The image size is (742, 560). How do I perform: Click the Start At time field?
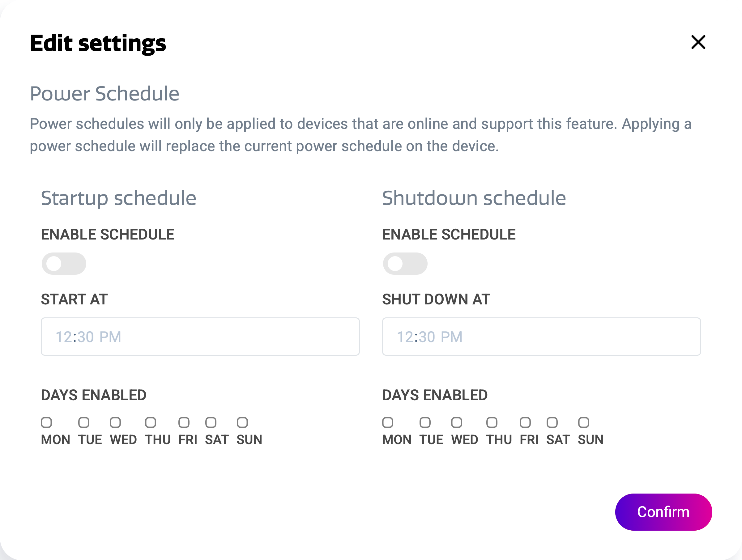click(x=200, y=336)
